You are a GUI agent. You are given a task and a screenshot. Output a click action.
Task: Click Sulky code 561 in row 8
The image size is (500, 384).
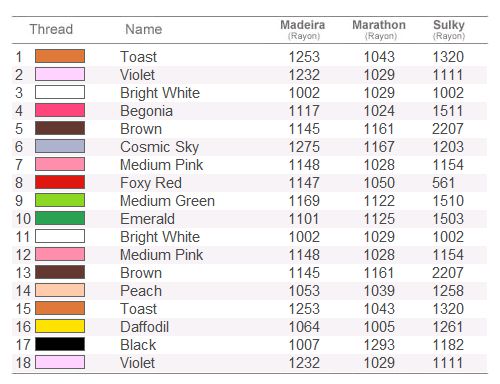click(444, 183)
